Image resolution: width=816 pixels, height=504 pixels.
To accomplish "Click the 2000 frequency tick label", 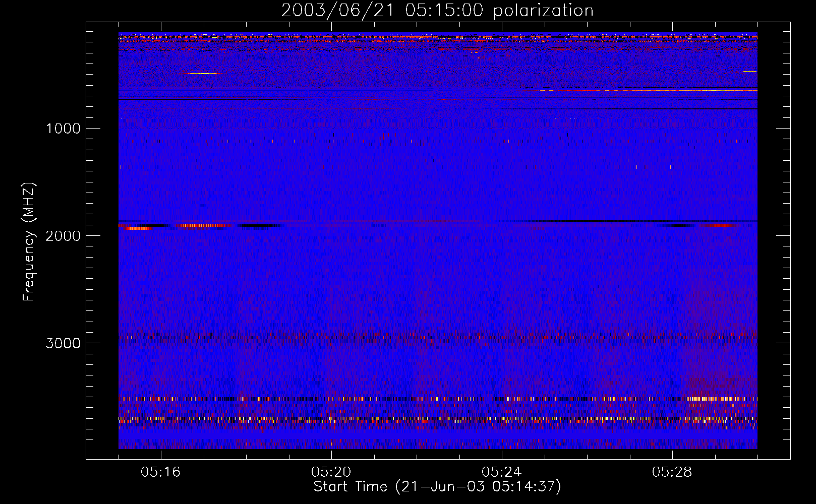I will coord(63,236).
